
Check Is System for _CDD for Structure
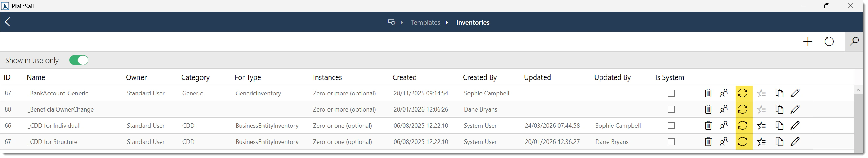[671, 141]
